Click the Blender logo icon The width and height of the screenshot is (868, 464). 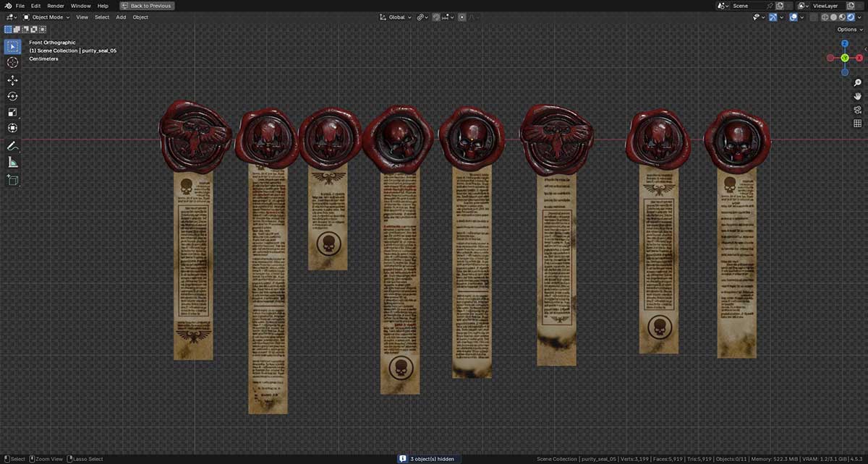coord(8,6)
